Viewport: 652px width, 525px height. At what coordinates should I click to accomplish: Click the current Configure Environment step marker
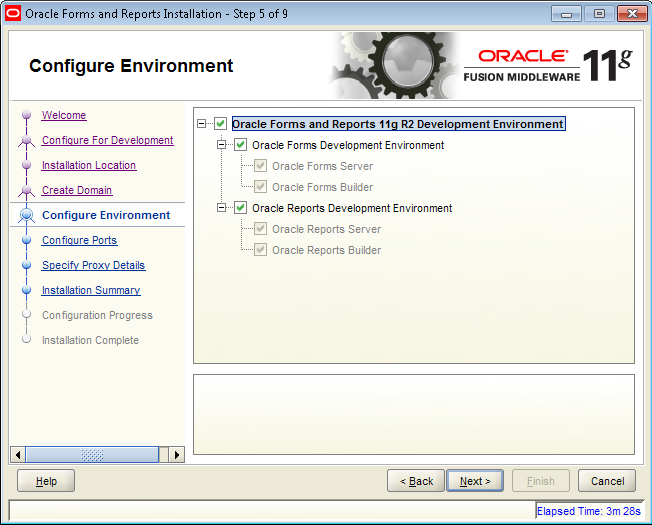[x=27, y=215]
